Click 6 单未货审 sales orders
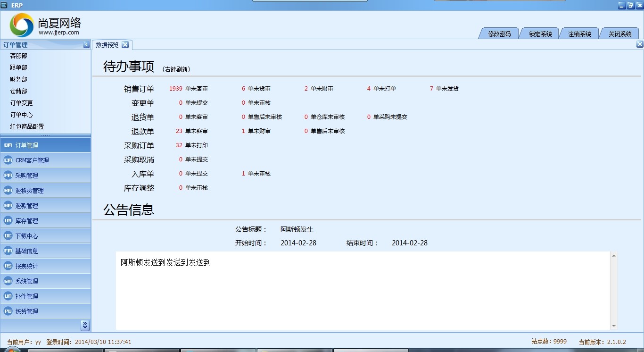Viewport: 644px width, 352px height. [256, 89]
